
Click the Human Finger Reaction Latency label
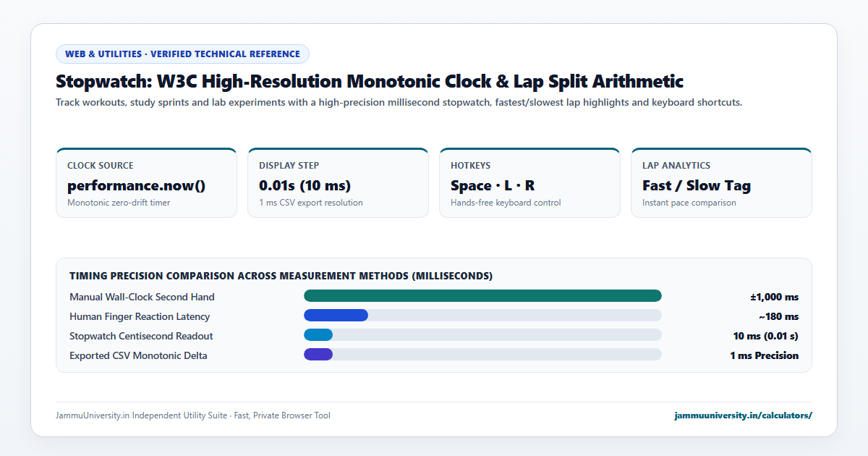(140, 316)
